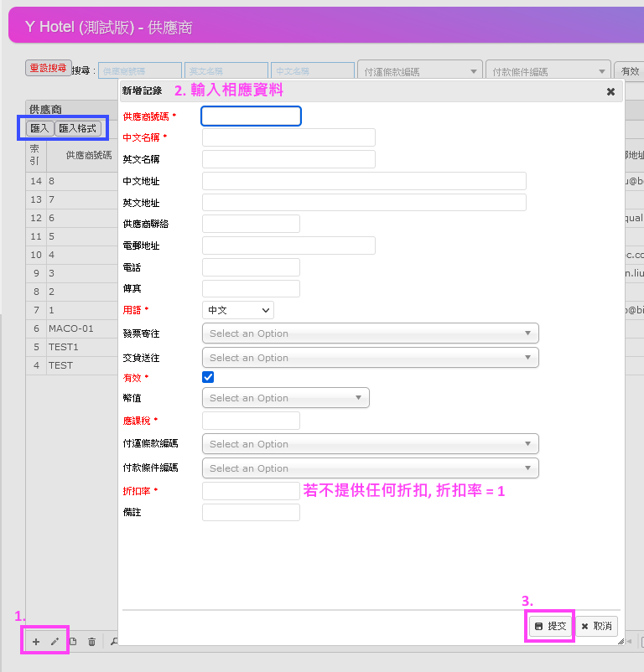Open the 用語 language dropdown
This screenshot has height=672, width=644.
tap(238, 310)
